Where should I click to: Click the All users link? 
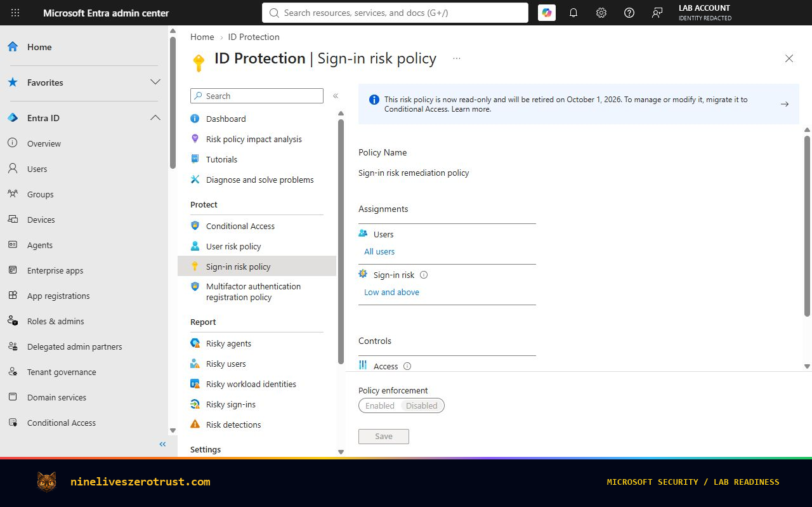point(379,251)
